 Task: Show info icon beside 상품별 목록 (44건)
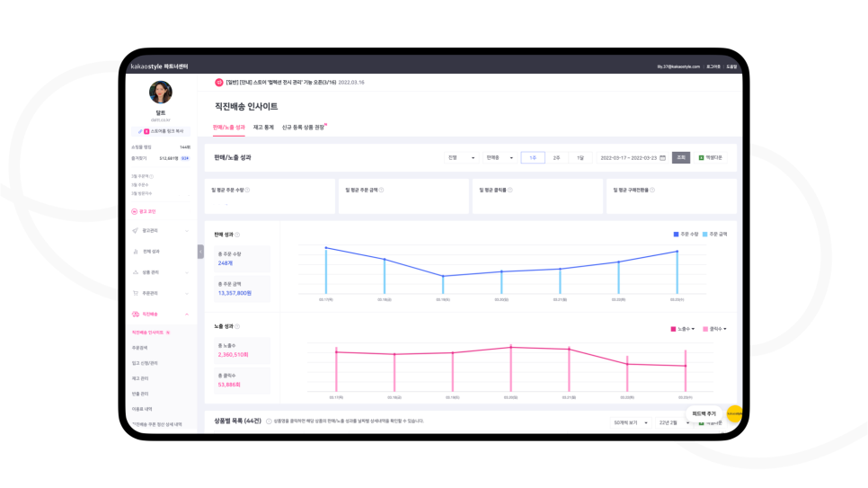pyautogui.click(x=269, y=421)
